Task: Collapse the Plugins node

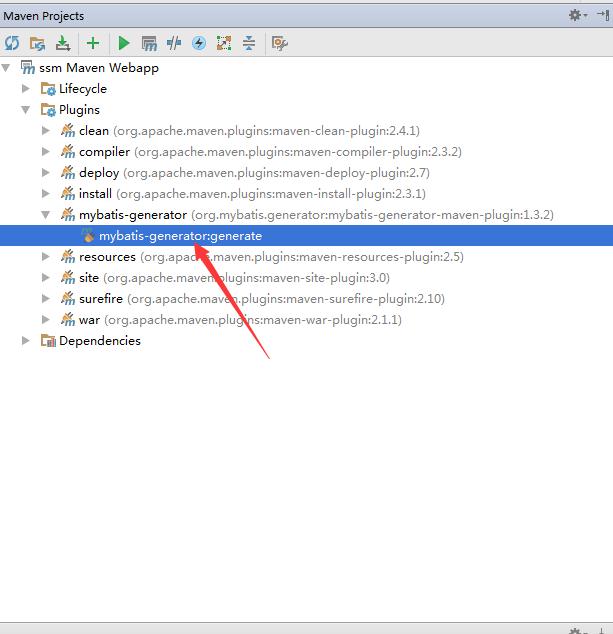Action: coord(25,110)
